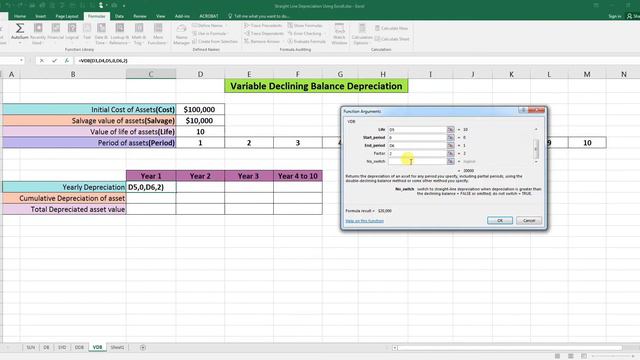Confirm formula with the checkmark icon
The width and height of the screenshot is (640, 360).
54,60
